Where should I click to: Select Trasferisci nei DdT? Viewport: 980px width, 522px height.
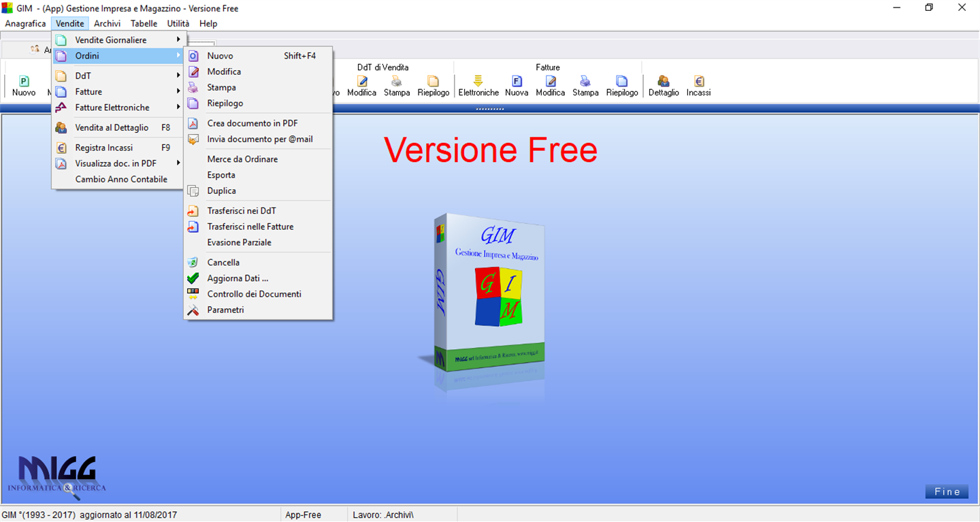point(258,211)
